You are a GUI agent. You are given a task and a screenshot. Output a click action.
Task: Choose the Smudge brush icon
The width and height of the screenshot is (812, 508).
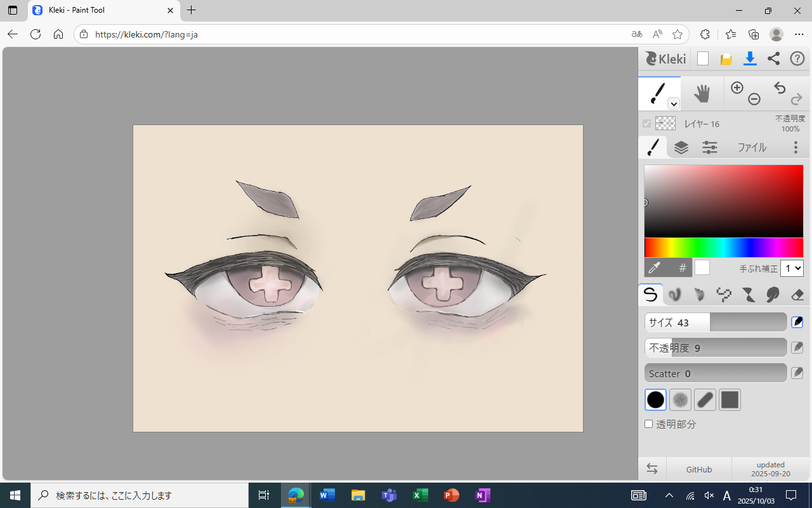(x=773, y=295)
